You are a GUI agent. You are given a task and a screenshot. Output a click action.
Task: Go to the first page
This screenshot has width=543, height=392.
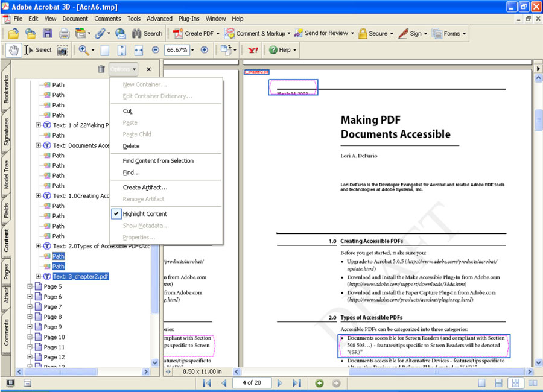coord(207,382)
